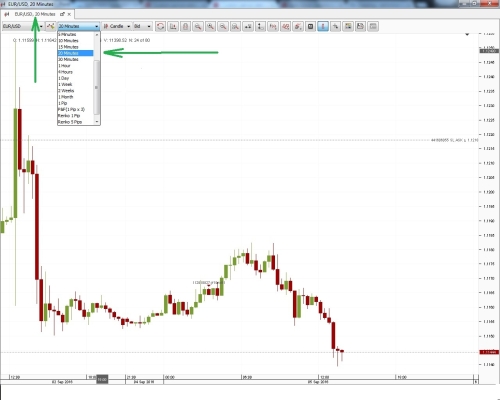Close the EUR/USD, 20 Minutes tab
Viewport: 500px width, 400px height.
(69, 14)
